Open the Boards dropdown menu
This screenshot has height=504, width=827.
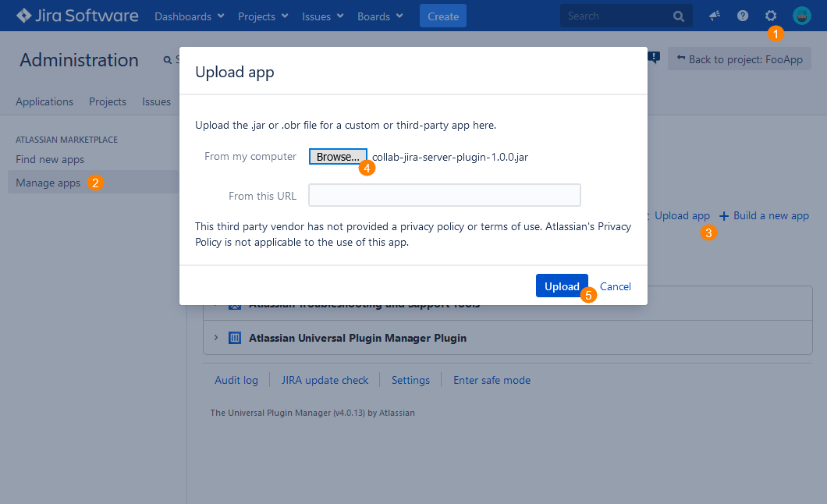[x=380, y=16]
